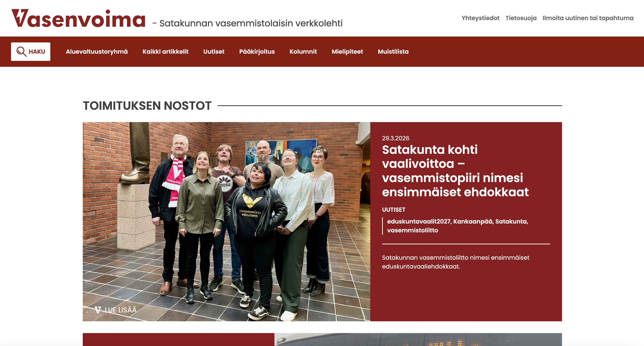Viewport: 644px width, 346px height.
Task: Select Muistilista in the navigation bar
Action: pos(393,51)
